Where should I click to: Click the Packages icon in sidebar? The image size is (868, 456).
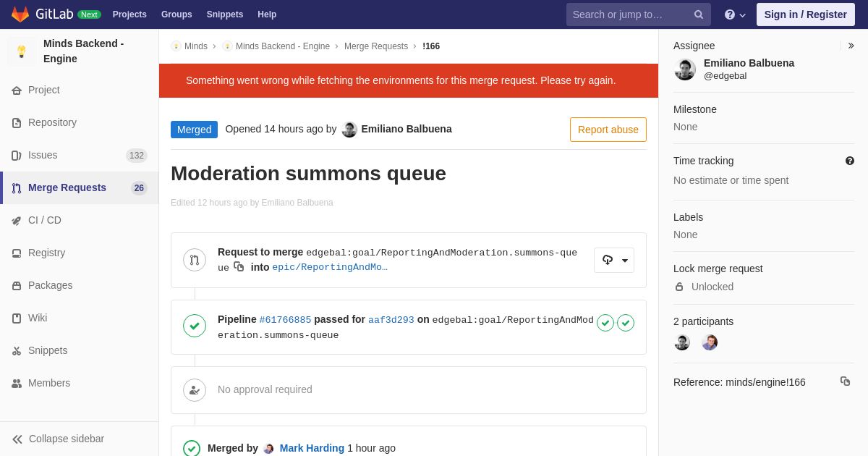(17, 286)
